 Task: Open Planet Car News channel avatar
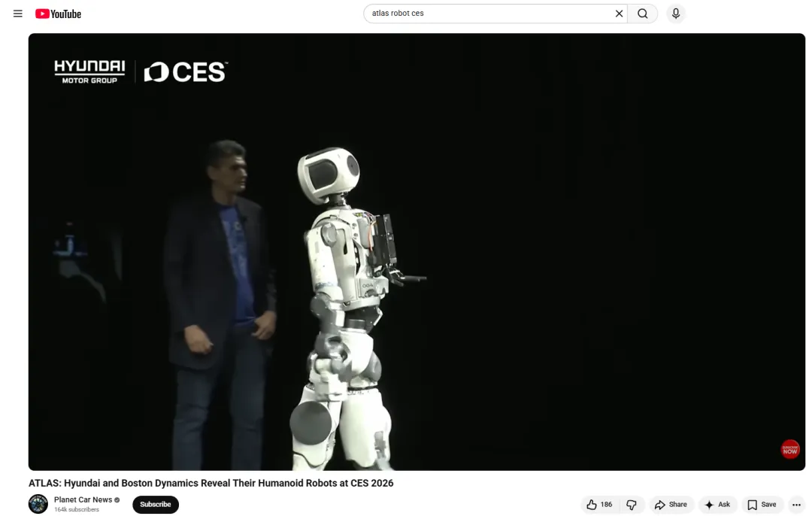tap(38, 504)
